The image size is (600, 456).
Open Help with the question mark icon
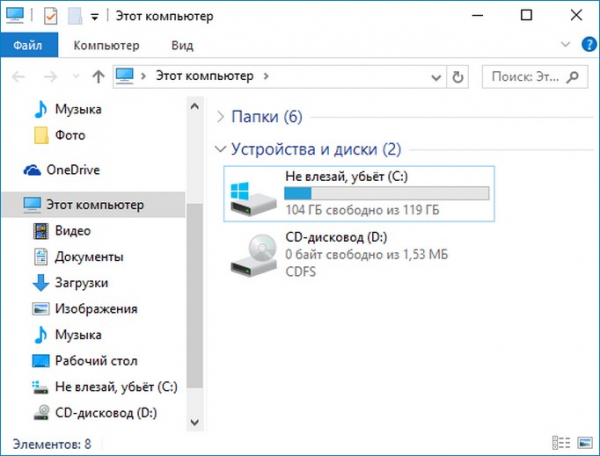(589, 45)
